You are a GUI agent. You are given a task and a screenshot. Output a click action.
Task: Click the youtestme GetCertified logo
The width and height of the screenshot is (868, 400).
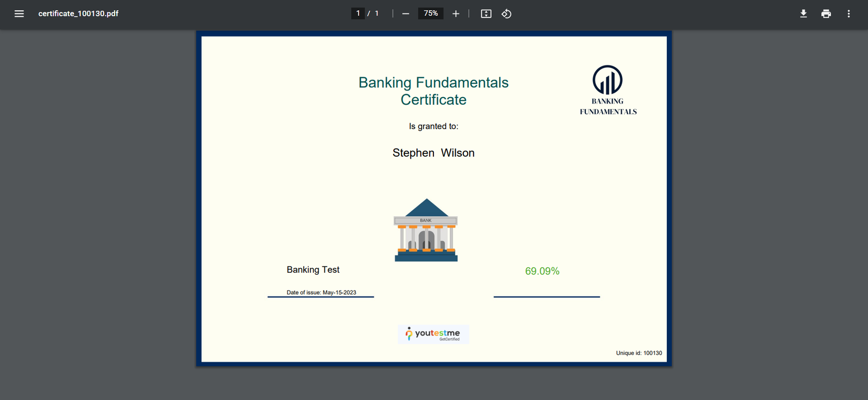[x=433, y=334]
